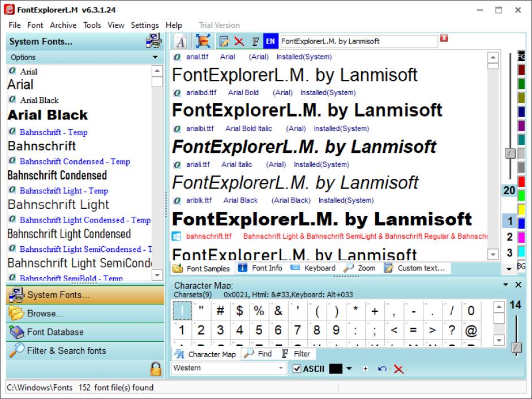Clear sample text with the small red X button
This screenshot has width=532, height=399.
pos(444,38)
